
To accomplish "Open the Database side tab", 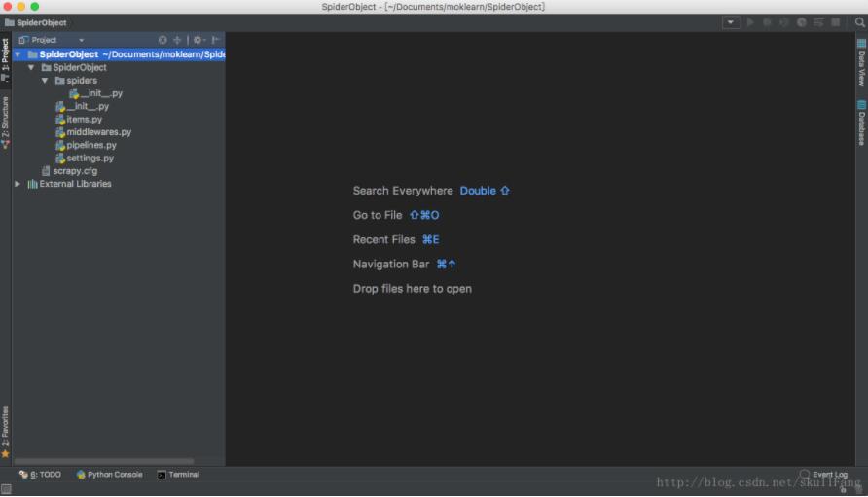I will click(x=861, y=123).
